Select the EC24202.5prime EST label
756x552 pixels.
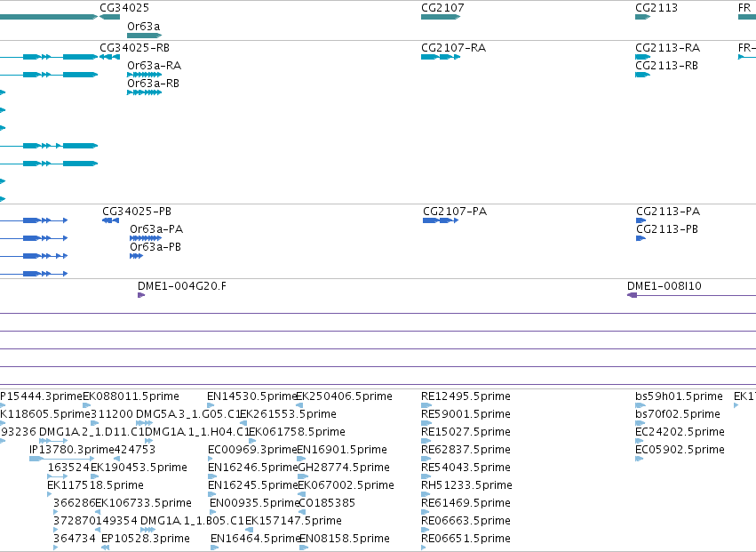pyautogui.click(x=680, y=432)
